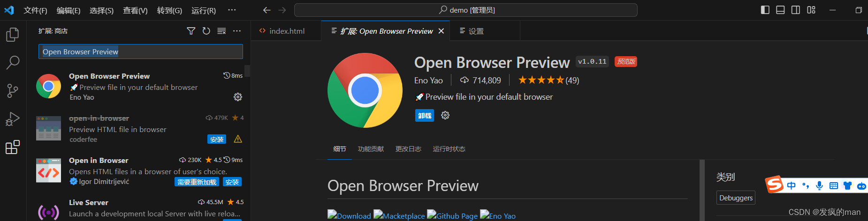868x221 pixels.
Task: Open the Search view in activity bar
Action: coord(13,62)
